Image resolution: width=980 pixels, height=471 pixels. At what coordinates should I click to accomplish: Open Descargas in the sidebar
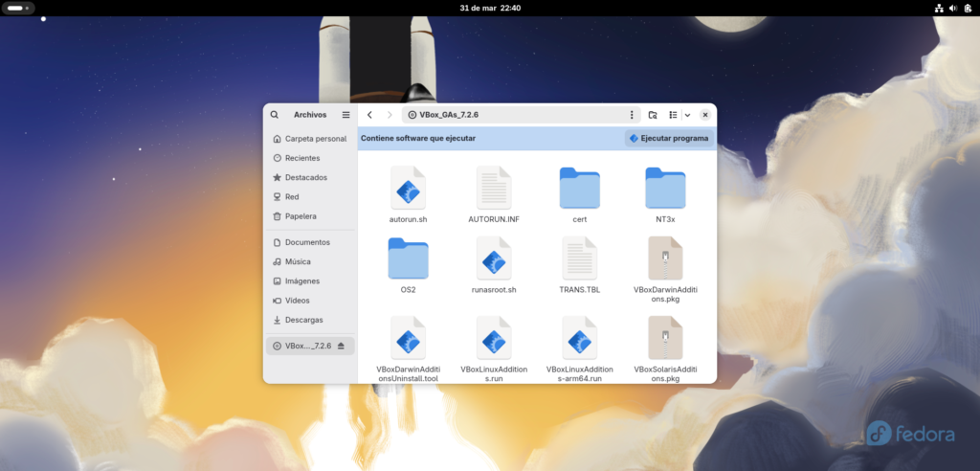pyautogui.click(x=310, y=320)
